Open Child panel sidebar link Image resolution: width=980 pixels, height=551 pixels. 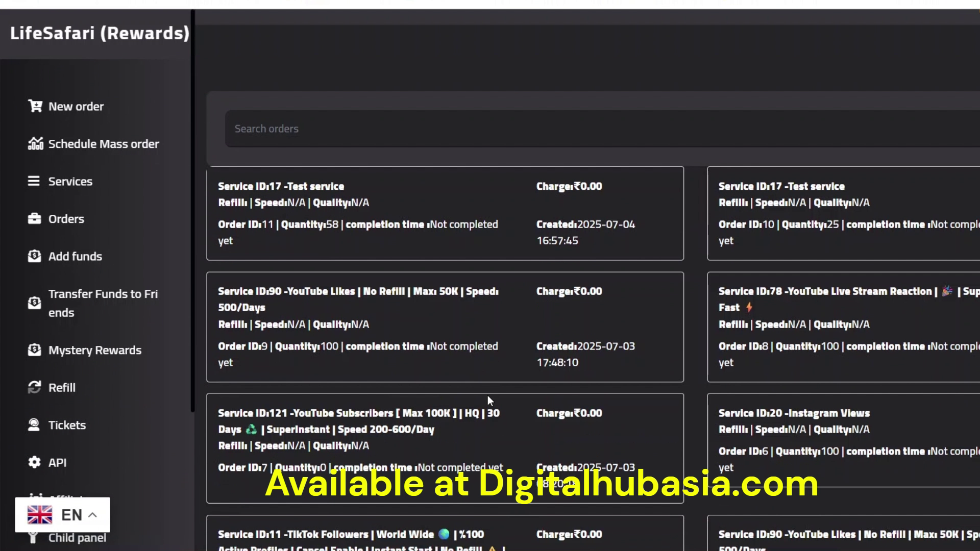[77, 538]
